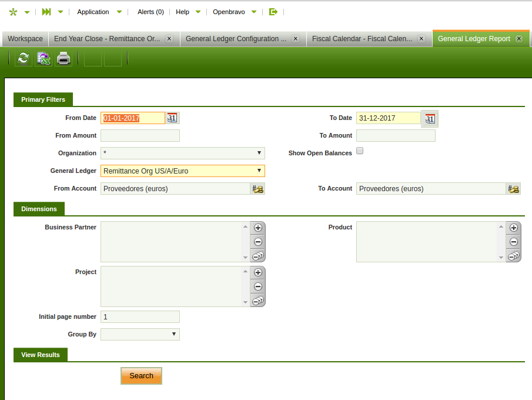Open the To Date calendar picker
The image size is (532, 400).
(430, 119)
